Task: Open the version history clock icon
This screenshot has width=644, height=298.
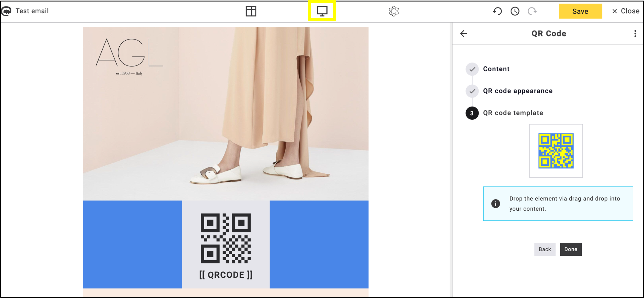Action: 515,11
